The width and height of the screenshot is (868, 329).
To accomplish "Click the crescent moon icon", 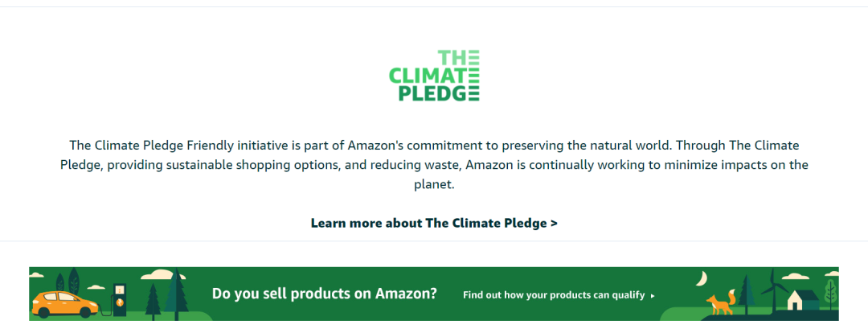I will point(702,278).
